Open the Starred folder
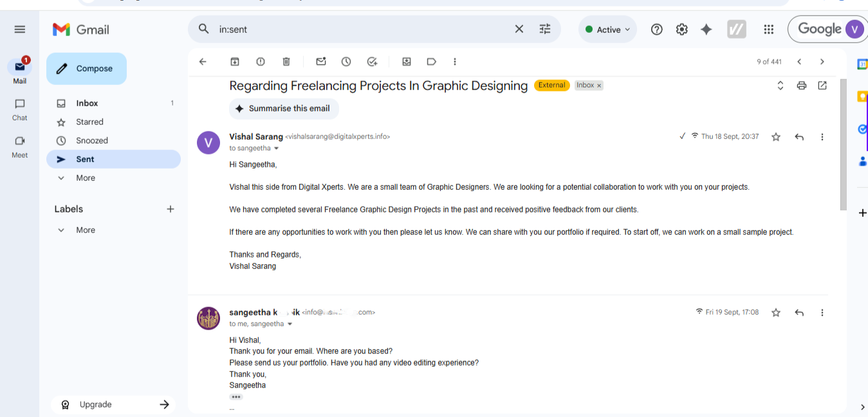The width and height of the screenshot is (868, 417). pyautogui.click(x=89, y=122)
